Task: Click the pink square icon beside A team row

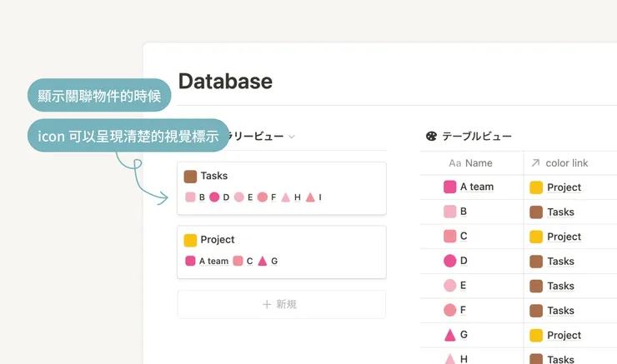Action: tap(450, 187)
